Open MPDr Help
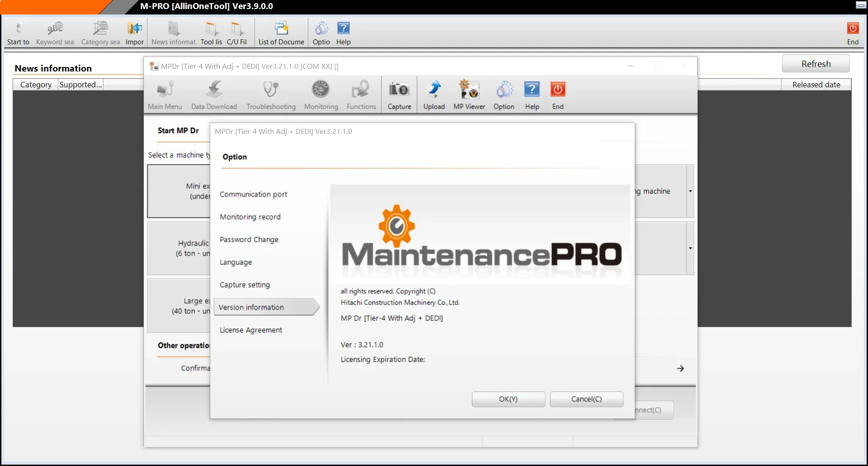This screenshot has width=868, height=466. [x=532, y=95]
